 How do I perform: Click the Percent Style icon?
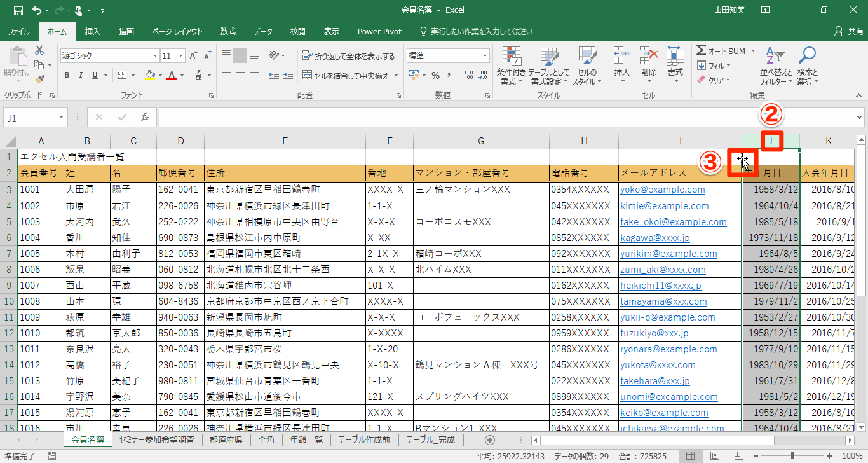click(x=436, y=76)
